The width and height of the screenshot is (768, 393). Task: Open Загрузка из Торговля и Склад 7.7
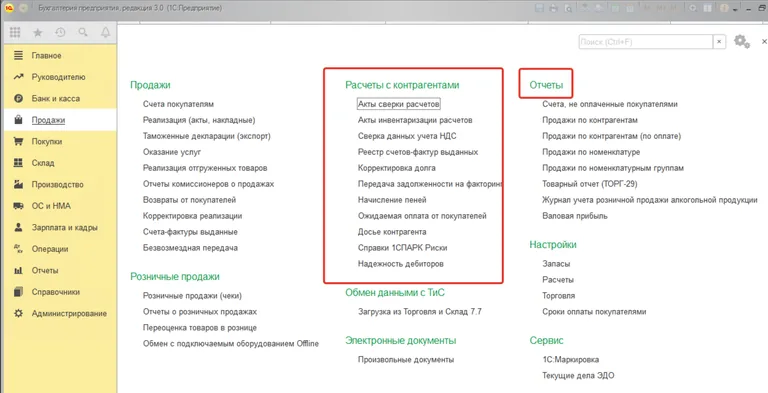pos(420,312)
